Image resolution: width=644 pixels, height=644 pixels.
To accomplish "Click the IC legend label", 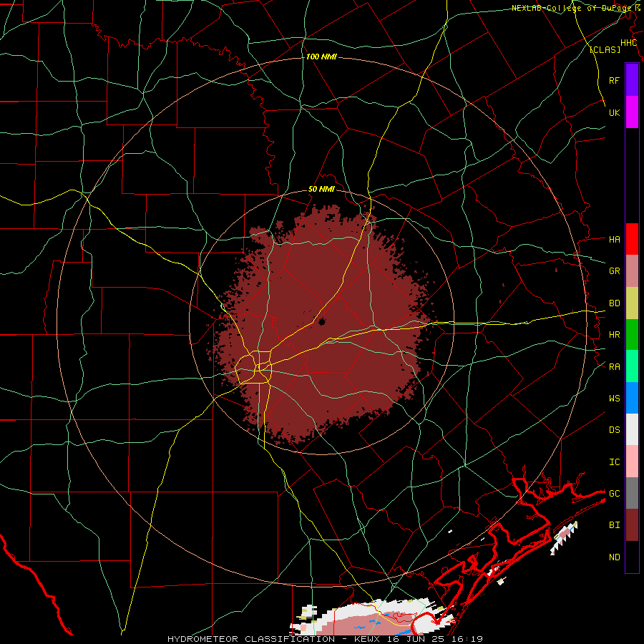I will [x=614, y=462].
